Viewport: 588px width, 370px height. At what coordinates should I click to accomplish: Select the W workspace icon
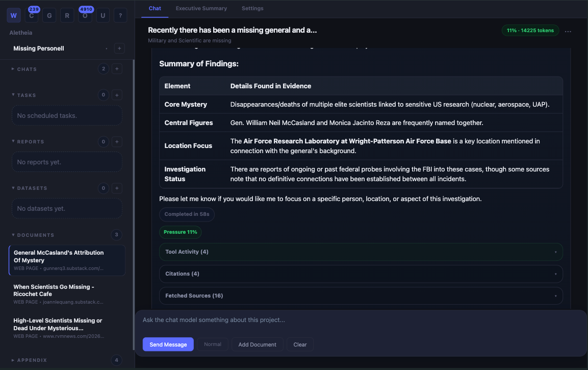click(13, 15)
